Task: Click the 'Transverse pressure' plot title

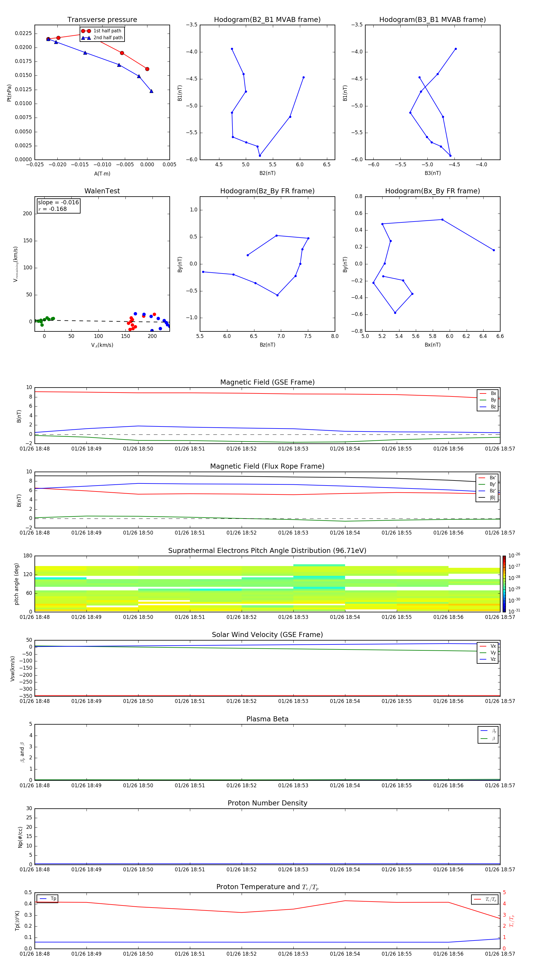Action: coord(102,20)
